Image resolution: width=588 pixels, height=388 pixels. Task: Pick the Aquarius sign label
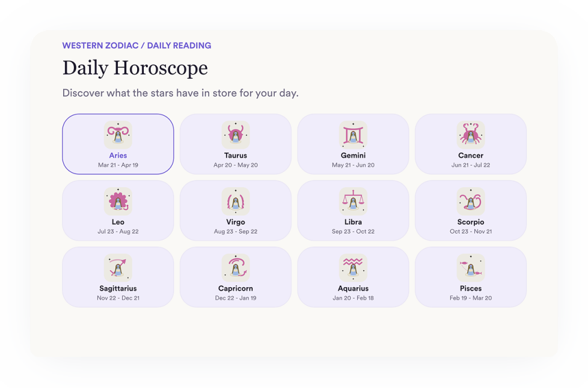(354, 288)
